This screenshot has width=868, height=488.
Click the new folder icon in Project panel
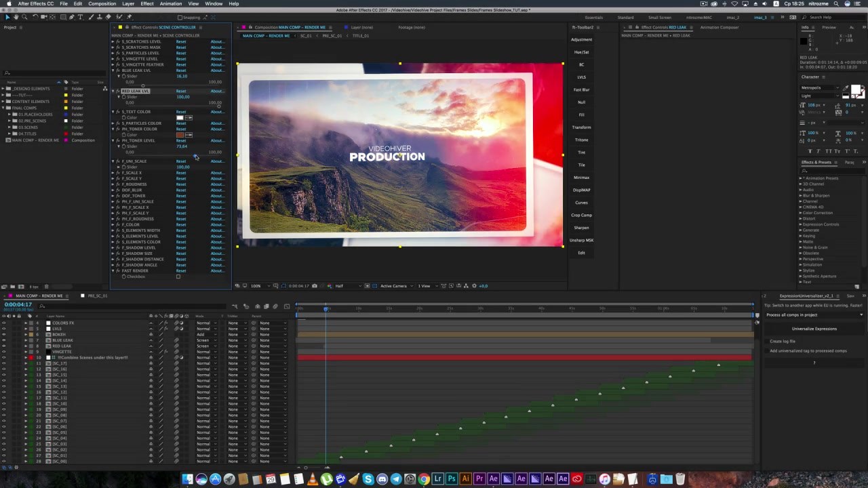pyautogui.click(x=13, y=286)
